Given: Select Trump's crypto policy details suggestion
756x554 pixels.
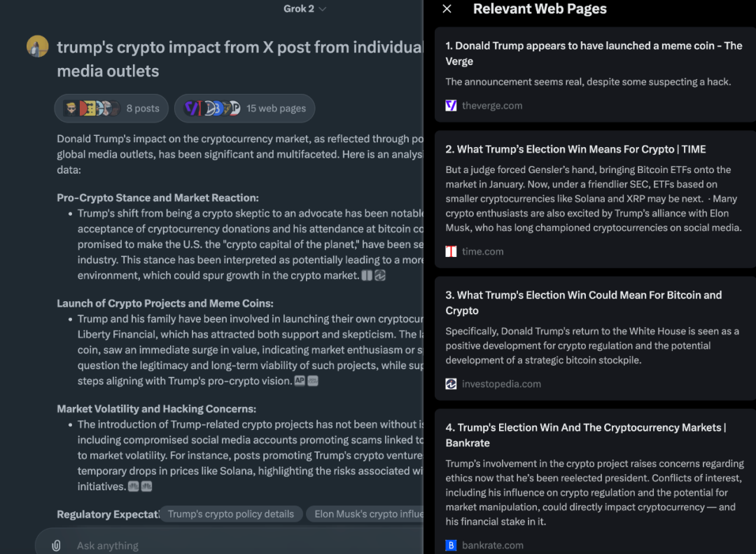Looking at the screenshot, I should click(230, 514).
